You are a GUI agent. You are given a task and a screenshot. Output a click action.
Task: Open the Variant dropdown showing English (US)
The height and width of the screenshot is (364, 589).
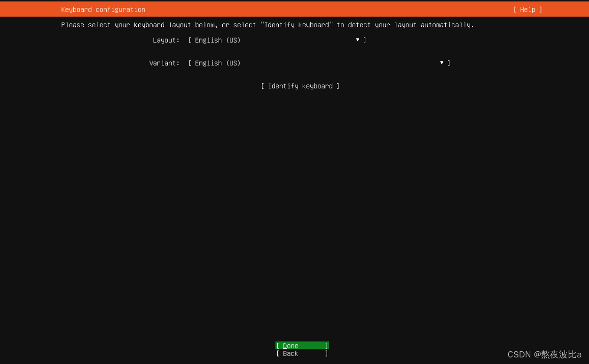pos(319,63)
